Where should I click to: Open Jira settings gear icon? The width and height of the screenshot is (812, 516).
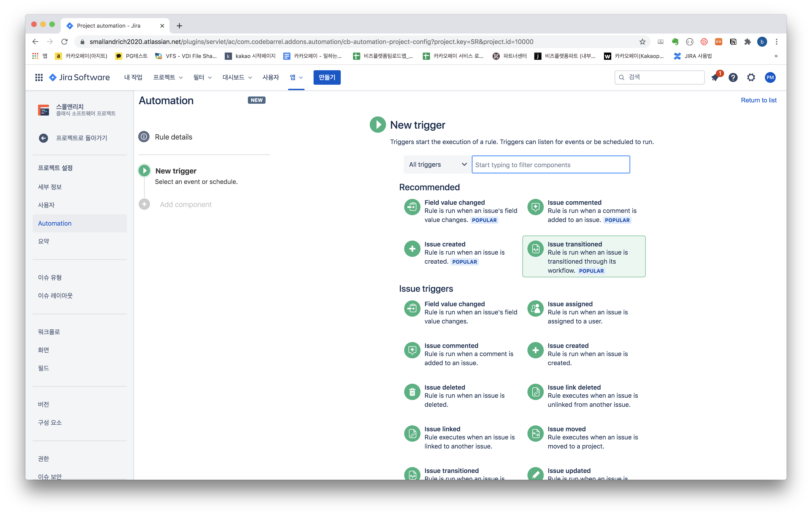(x=751, y=77)
